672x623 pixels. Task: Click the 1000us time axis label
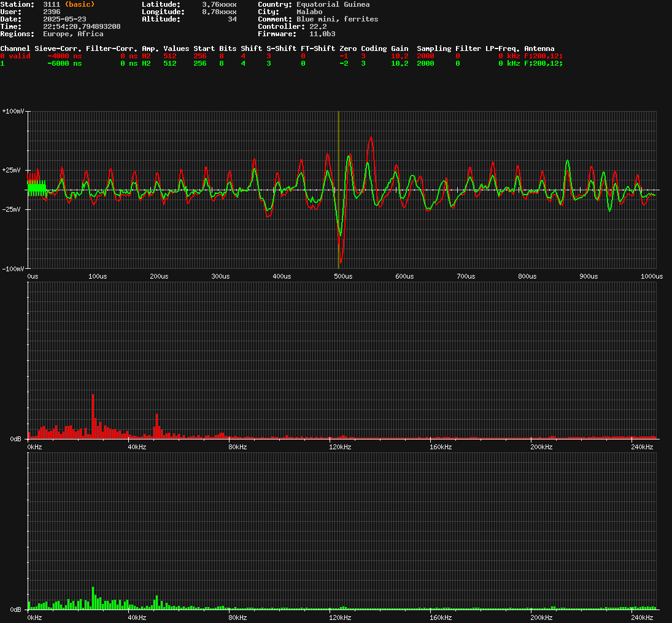click(651, 276)
